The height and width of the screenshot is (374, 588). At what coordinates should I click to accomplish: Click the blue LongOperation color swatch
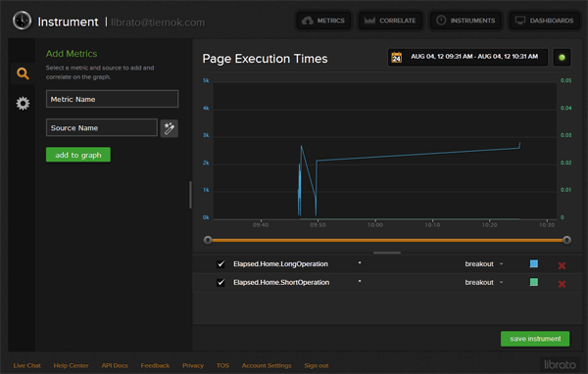(x=534, y=263)
